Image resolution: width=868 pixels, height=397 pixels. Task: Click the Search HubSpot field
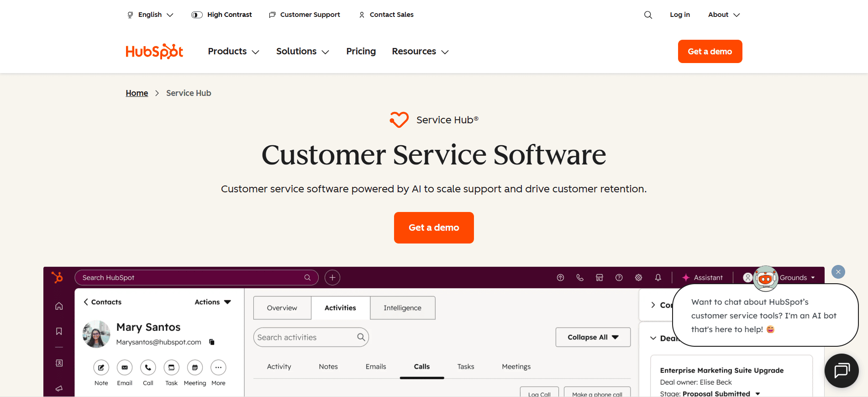pyautogui.click(x=196, y=277)
